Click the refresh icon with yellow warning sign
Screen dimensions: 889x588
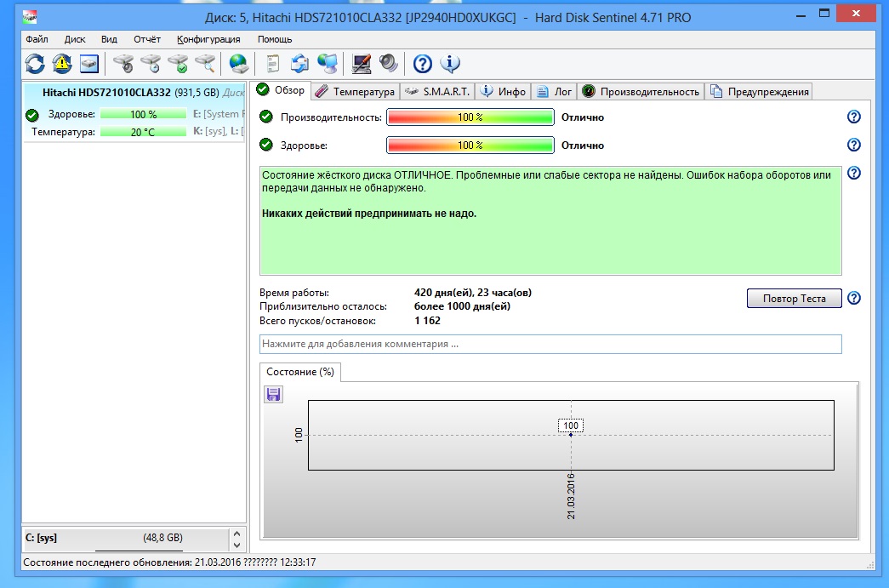pyautogui.click(x=62, y=64)
